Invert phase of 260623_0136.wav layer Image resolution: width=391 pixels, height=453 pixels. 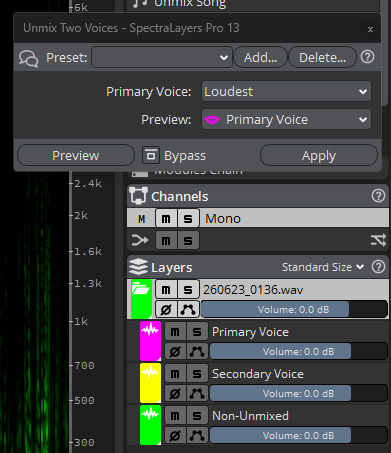click(166, 309)
